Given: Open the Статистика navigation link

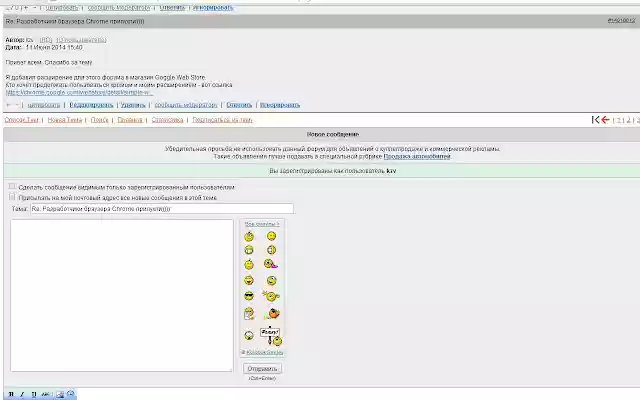Looking at the screenshot, I should 167,120.
